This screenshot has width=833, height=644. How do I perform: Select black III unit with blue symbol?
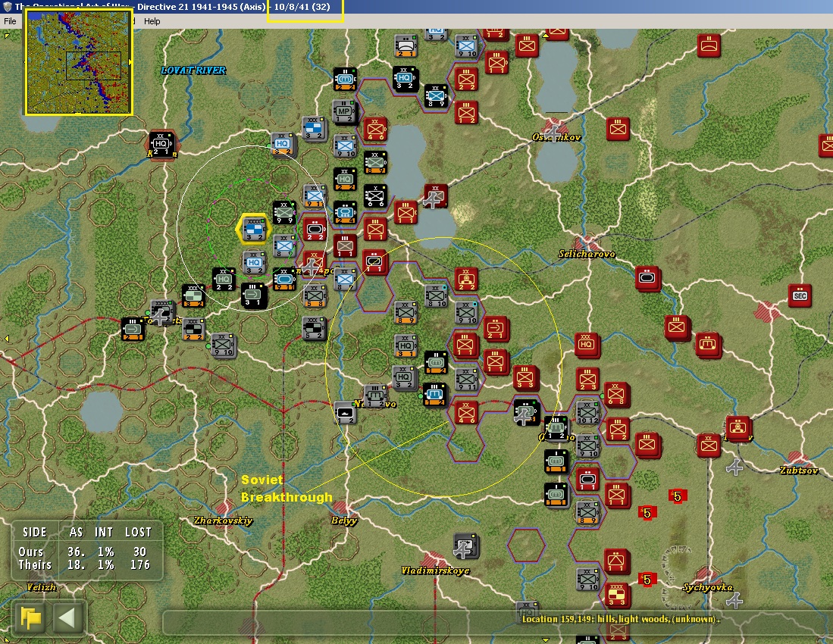(434, 395)
